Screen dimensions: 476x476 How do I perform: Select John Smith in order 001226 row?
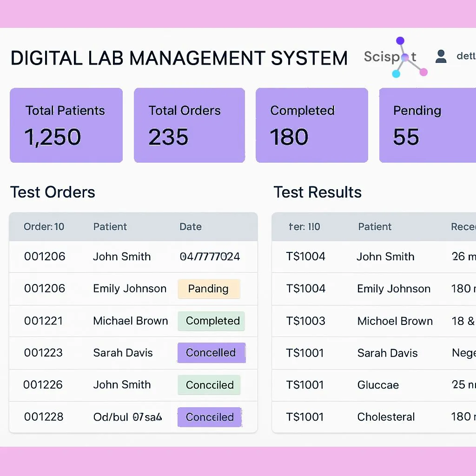(122, 384)
